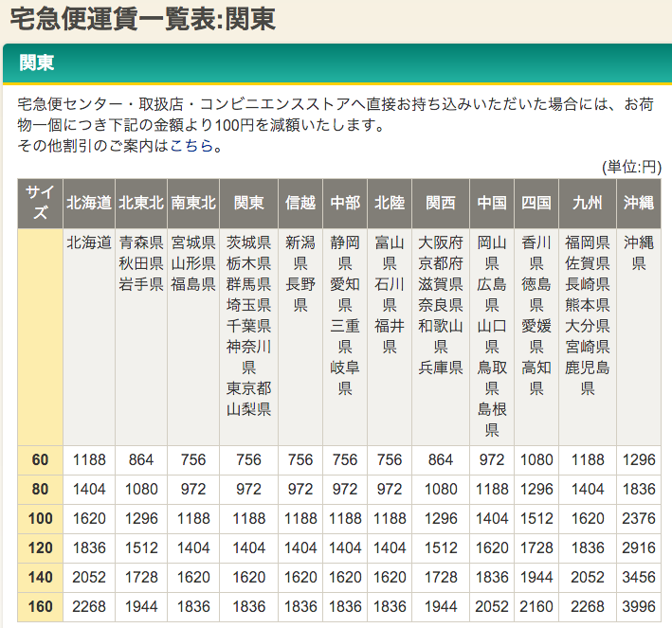Click 兵庫県 in the prefecture list
The width and height of the screenshot is (672, 628).
click(x=441, y=368)
